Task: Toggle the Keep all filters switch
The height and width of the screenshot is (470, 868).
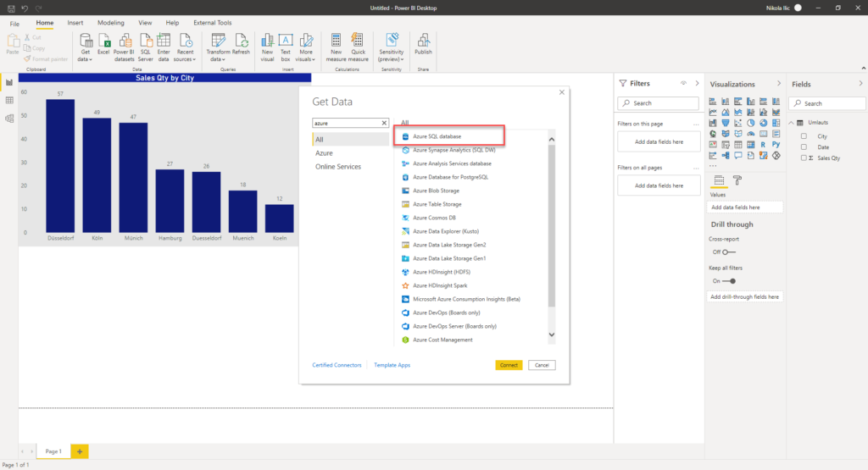Action: click(729, 281)
